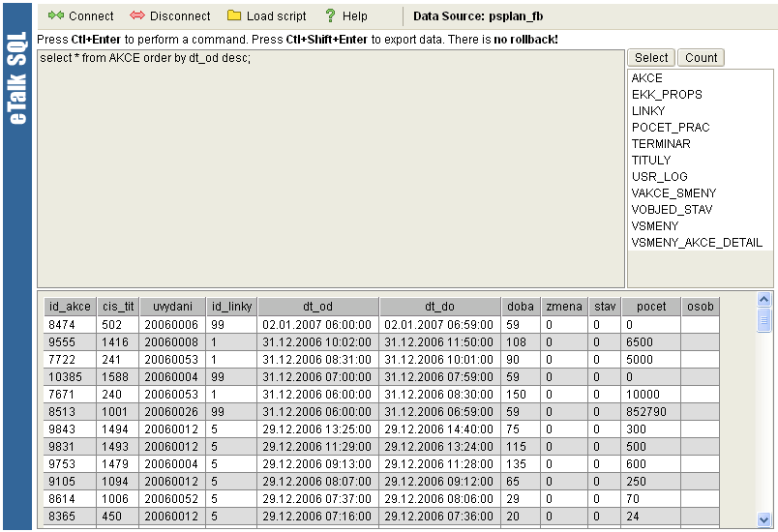778x532 pixels.
Task: Choose EKK_PROPS from the table list
Action: coord(667,95)
